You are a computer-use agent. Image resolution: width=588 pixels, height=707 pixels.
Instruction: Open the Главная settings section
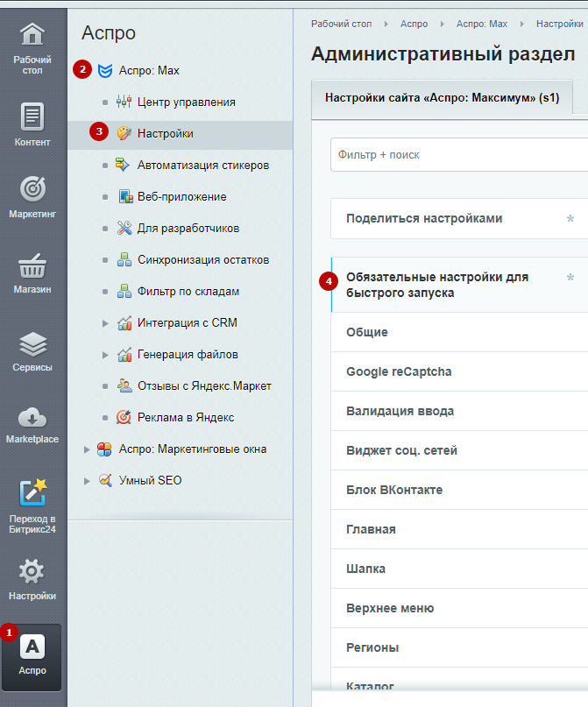click(459, 529)
